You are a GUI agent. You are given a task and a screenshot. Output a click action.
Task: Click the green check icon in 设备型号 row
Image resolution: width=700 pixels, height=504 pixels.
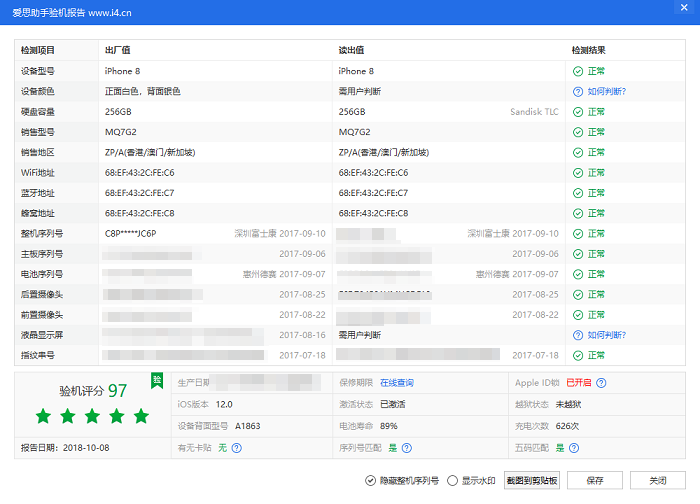578,71
